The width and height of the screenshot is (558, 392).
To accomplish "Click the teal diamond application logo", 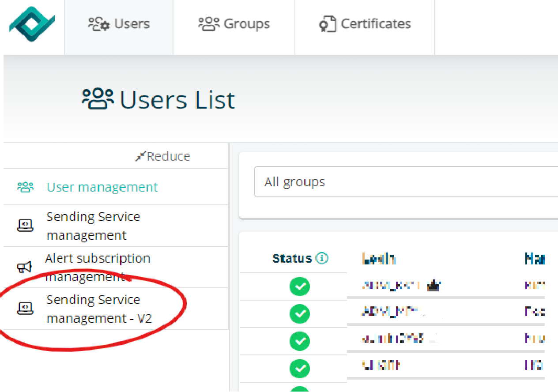I will 32,24.
